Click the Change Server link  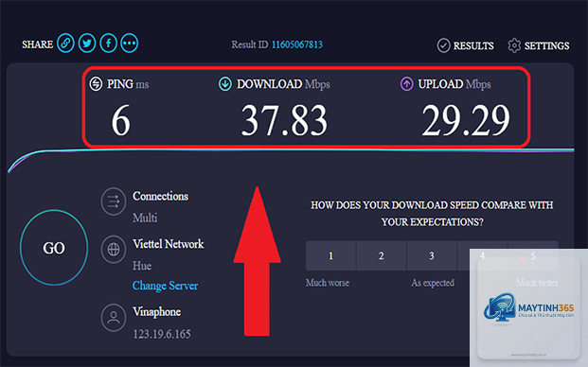pyautogui.click(x=165, y=286)
